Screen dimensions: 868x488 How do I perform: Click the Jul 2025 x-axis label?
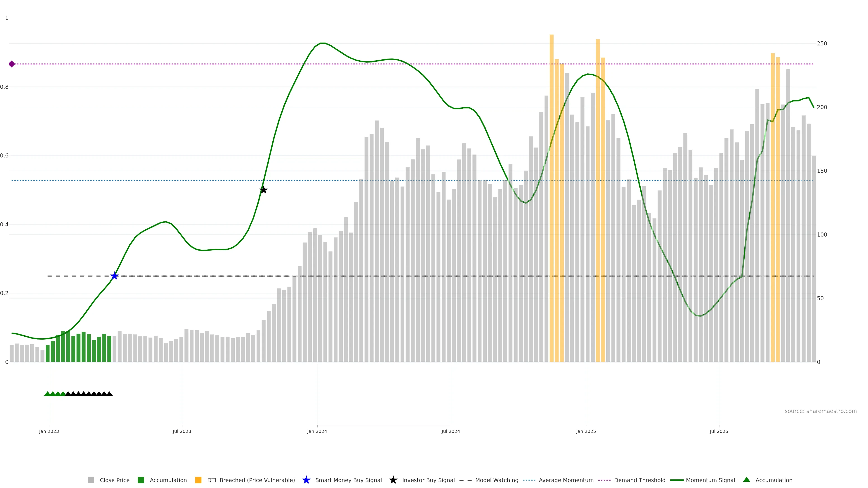[x=719, y=432]
